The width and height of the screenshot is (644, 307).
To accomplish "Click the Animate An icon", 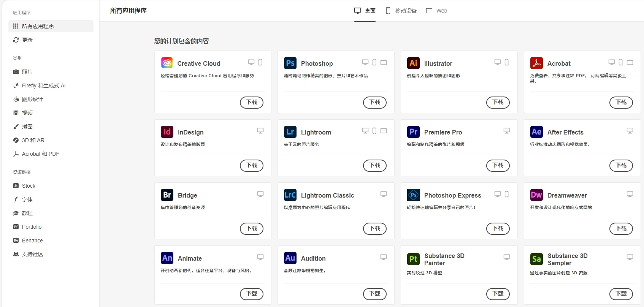I will [x=167, y=258].
